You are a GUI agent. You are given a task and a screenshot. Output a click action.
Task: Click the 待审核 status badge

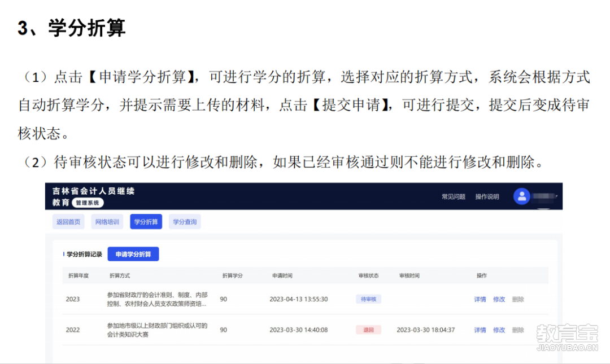tap(368, 299)
